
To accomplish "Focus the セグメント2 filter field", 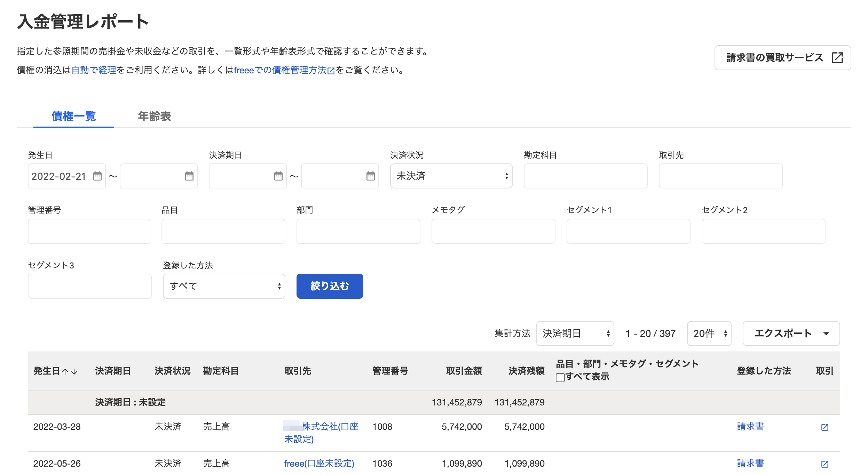I will 763,231.
